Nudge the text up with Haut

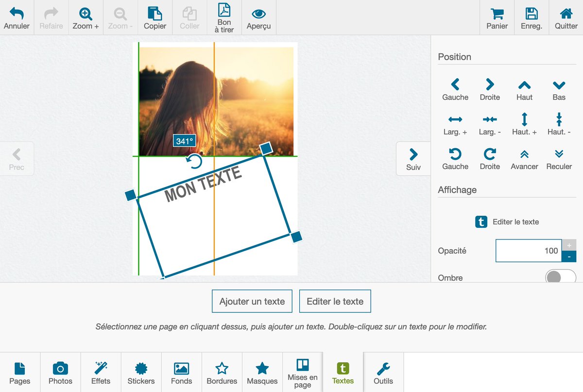click(x=524, y=90)
